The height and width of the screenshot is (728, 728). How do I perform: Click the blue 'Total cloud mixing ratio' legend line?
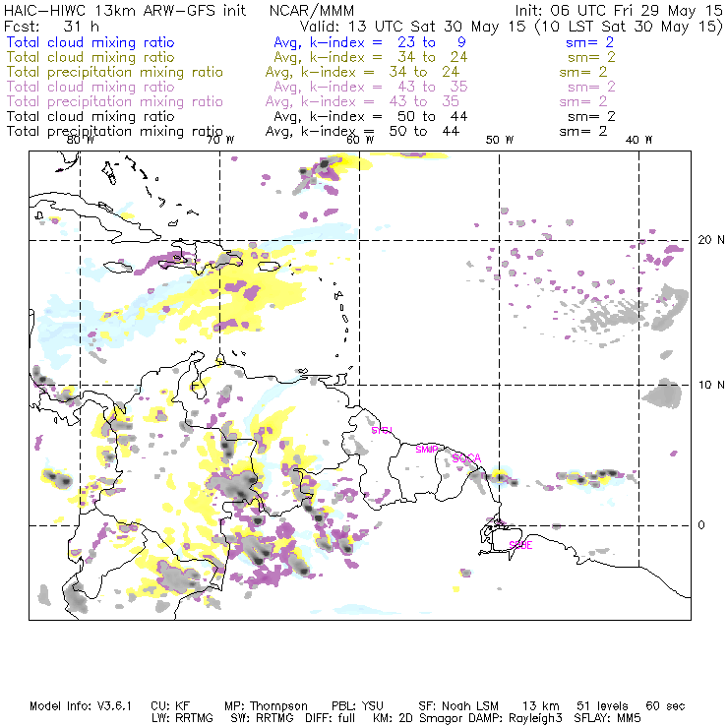[x=91, y=42]
